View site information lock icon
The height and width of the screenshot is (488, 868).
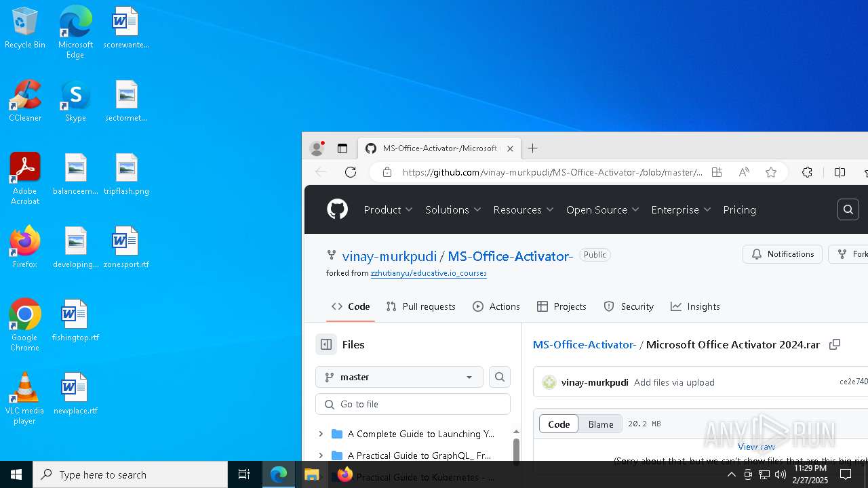pos(387,172)
